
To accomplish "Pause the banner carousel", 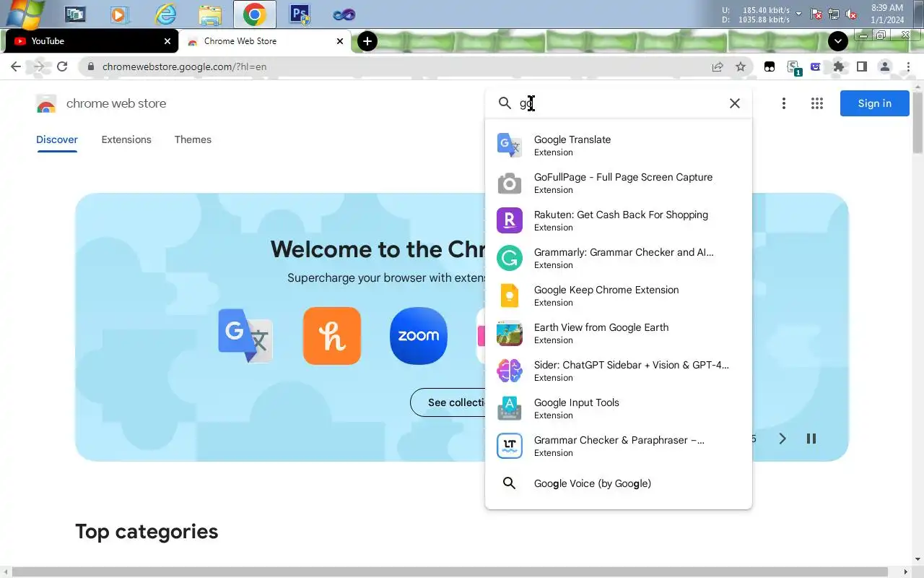I will [811, 439].
